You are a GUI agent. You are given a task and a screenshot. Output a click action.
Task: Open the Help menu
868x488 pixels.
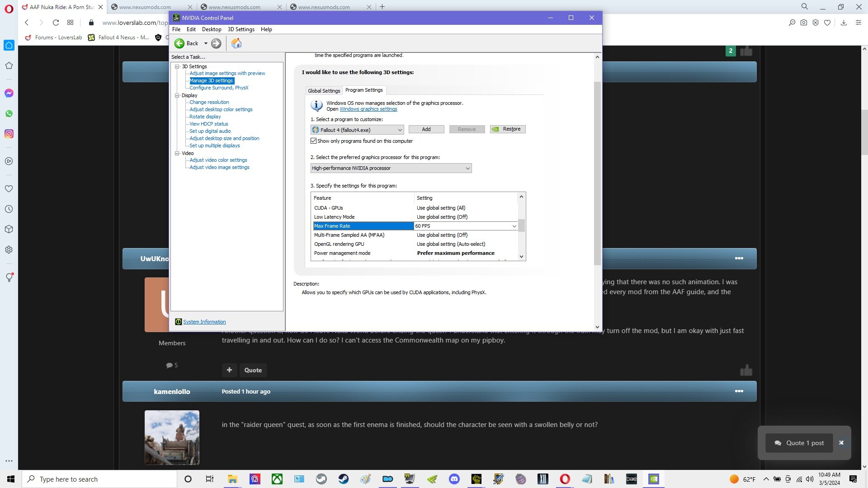click(266, 29)
